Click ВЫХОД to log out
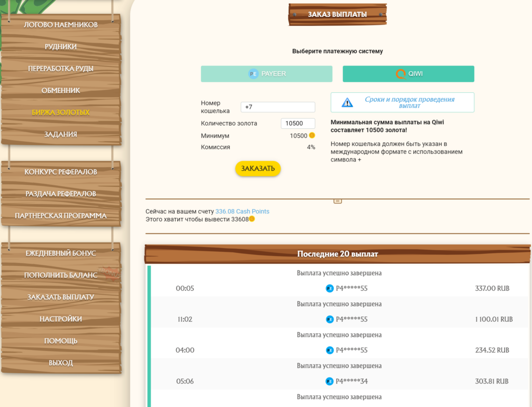This screenshot has width=532, height=407. [61, 363]
